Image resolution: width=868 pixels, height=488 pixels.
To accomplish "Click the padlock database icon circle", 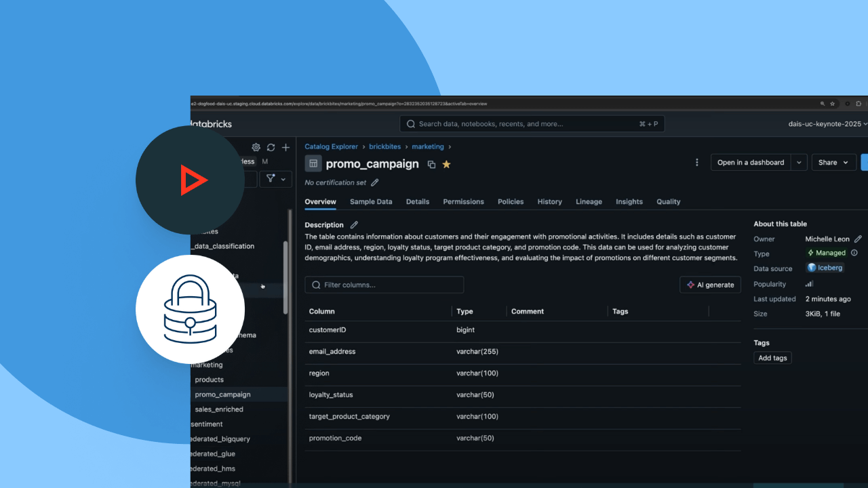I will [190, 309].
